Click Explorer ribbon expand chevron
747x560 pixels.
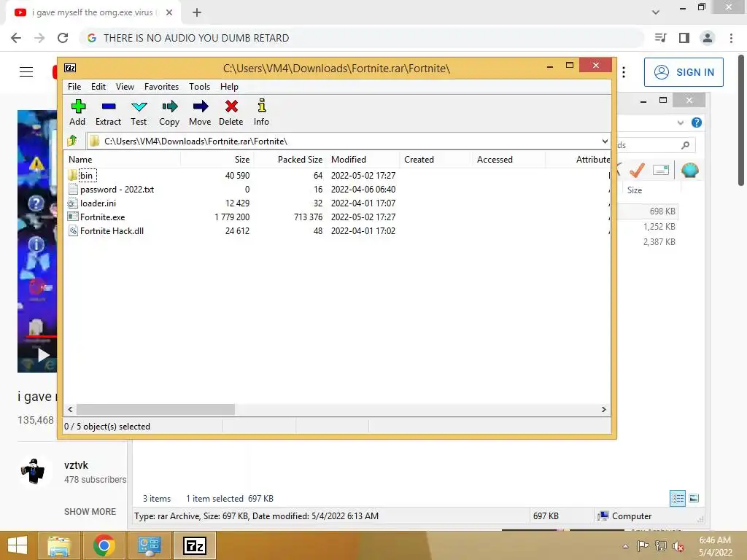coord(681,122)
